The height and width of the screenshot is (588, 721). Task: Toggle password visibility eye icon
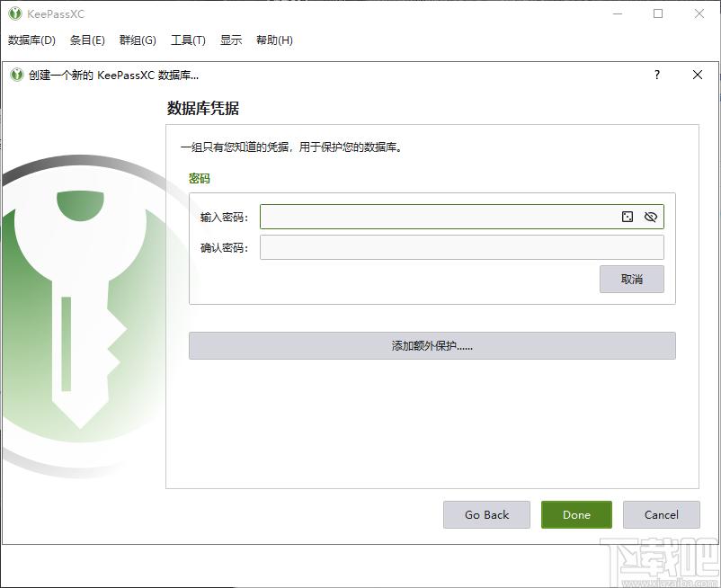click(x=651, y=217)
